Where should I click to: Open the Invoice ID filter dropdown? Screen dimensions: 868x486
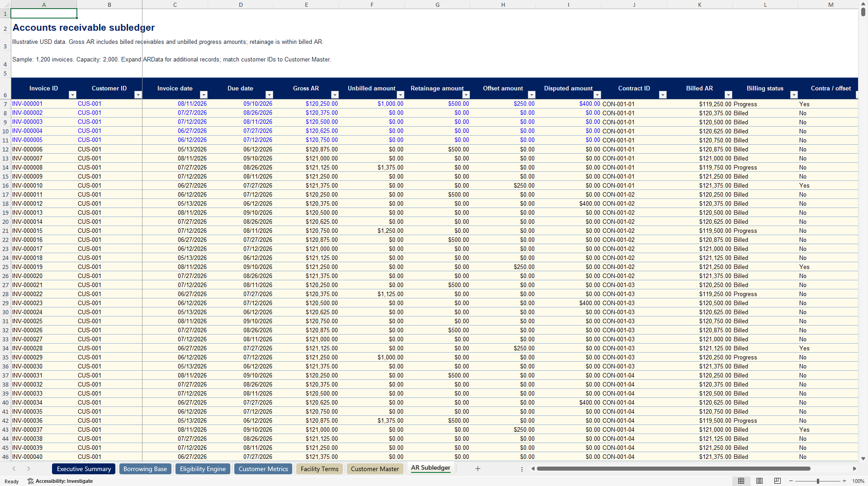click(x=72, y=94)
